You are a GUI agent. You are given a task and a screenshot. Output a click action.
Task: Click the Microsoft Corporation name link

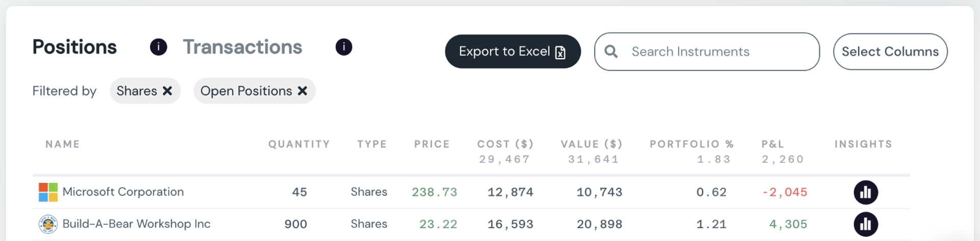(x=123, y=192)
